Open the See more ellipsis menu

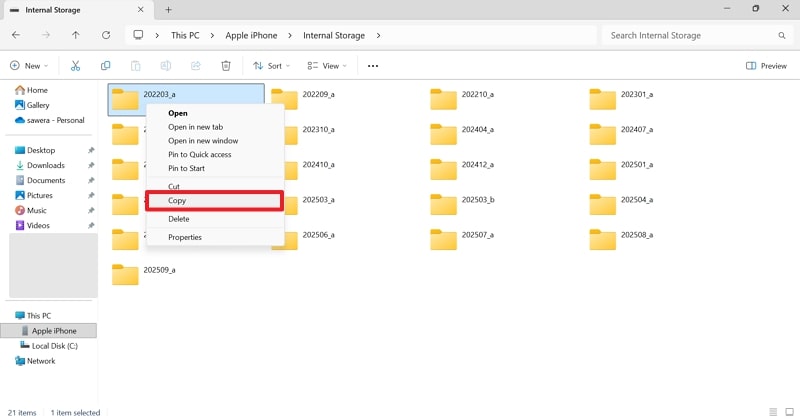click(373, 66)
